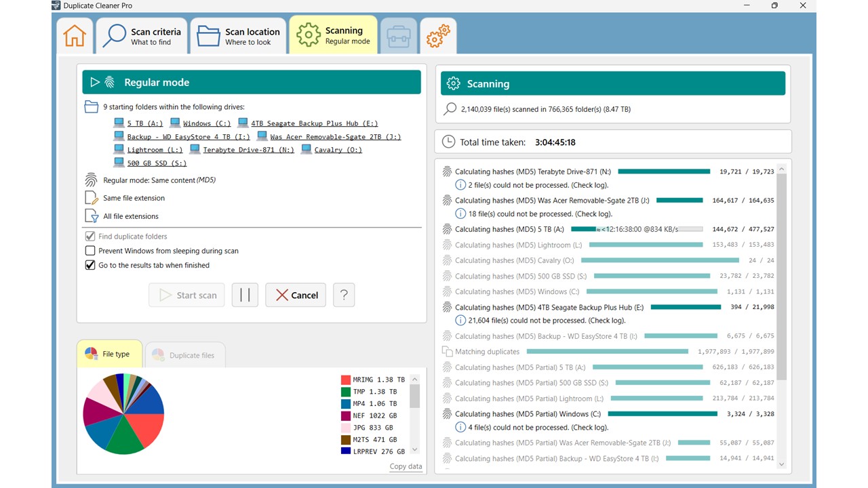Click the clock icon beside Total time taken
This screenshot has width=868, height=488.
pyautogui.click(x=448, y=142)
